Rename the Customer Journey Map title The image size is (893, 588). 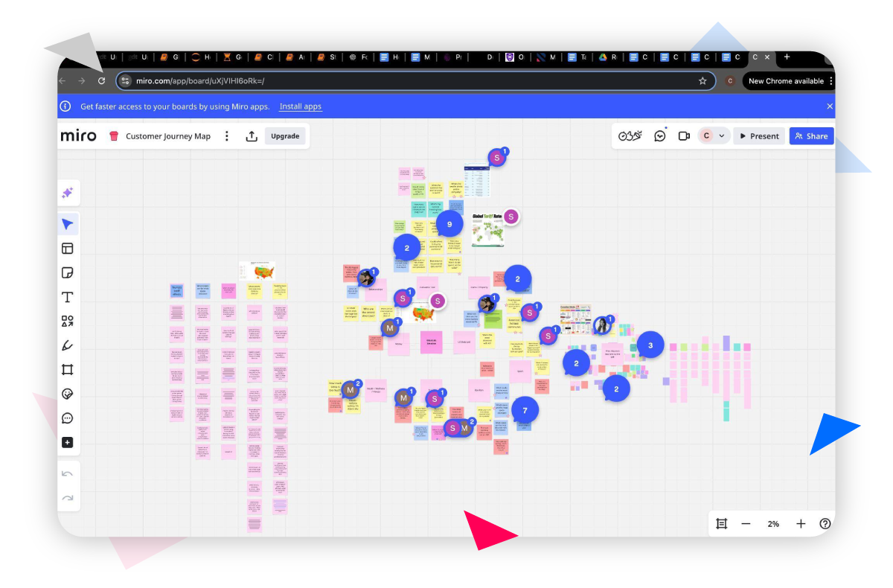[x=168, y=136]
